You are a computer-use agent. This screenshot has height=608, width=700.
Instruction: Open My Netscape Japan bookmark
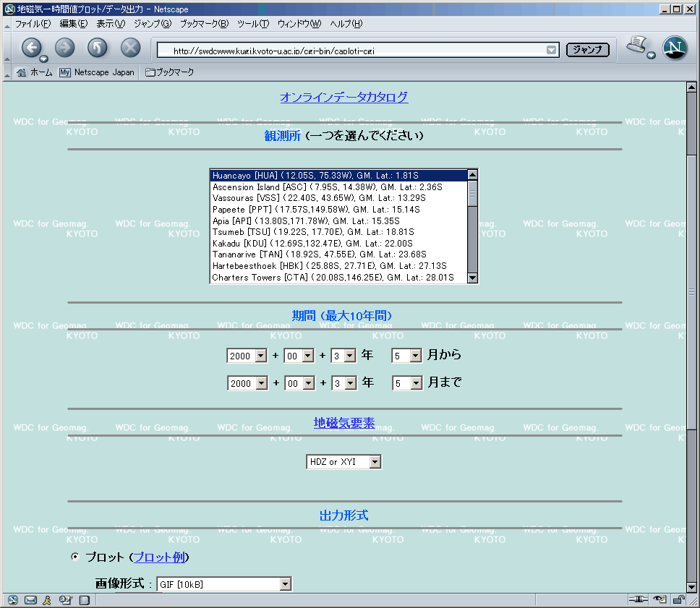tap(97, 72)
